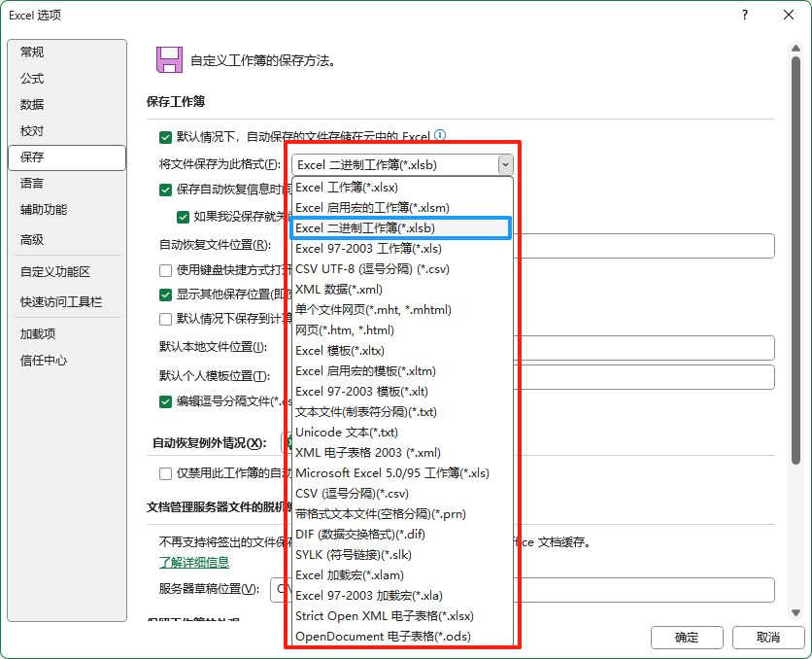Select XML 数据(*.xml) option
812x659 pixels.
click(x=402, y=290)
